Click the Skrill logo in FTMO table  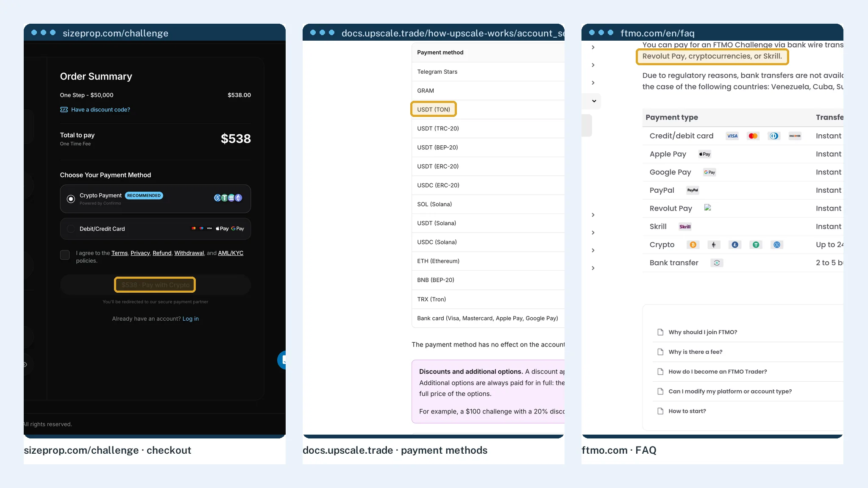click(x=685, y=227)
